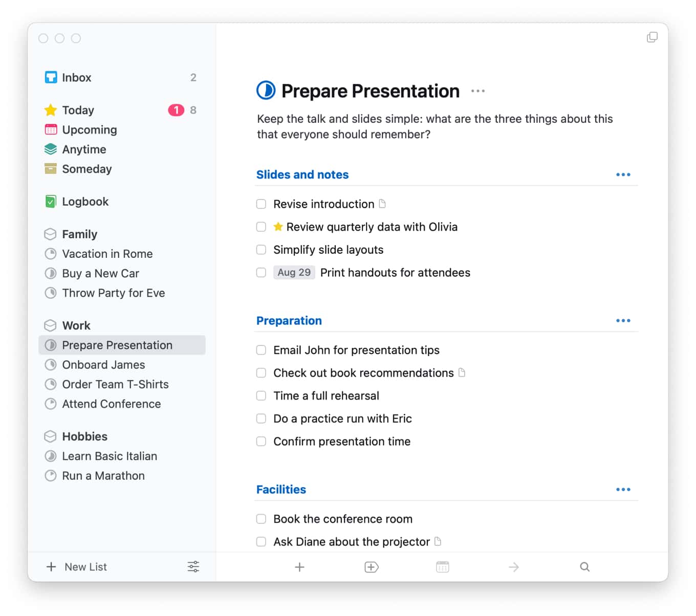Click the add heading icon in toolbar
The image size is (696, 616).
372,567
